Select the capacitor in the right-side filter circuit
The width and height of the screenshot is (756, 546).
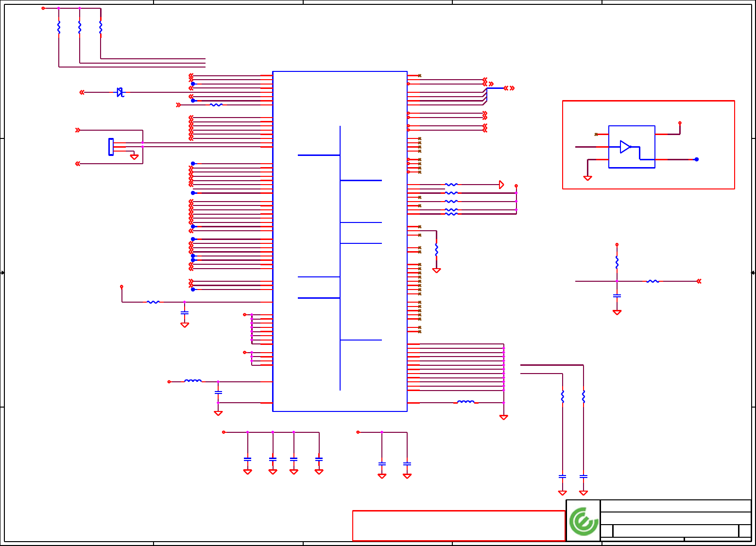click(617, 295)
